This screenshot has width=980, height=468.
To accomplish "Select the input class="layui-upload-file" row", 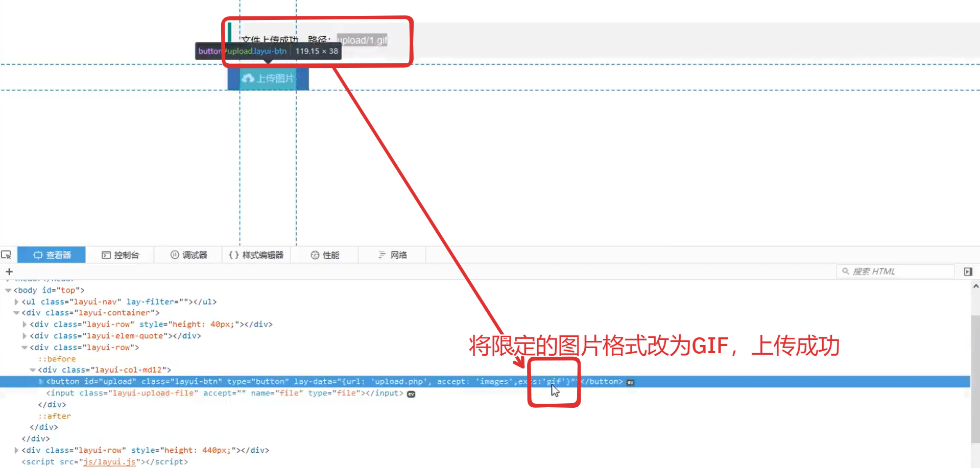I will point(485,393).
